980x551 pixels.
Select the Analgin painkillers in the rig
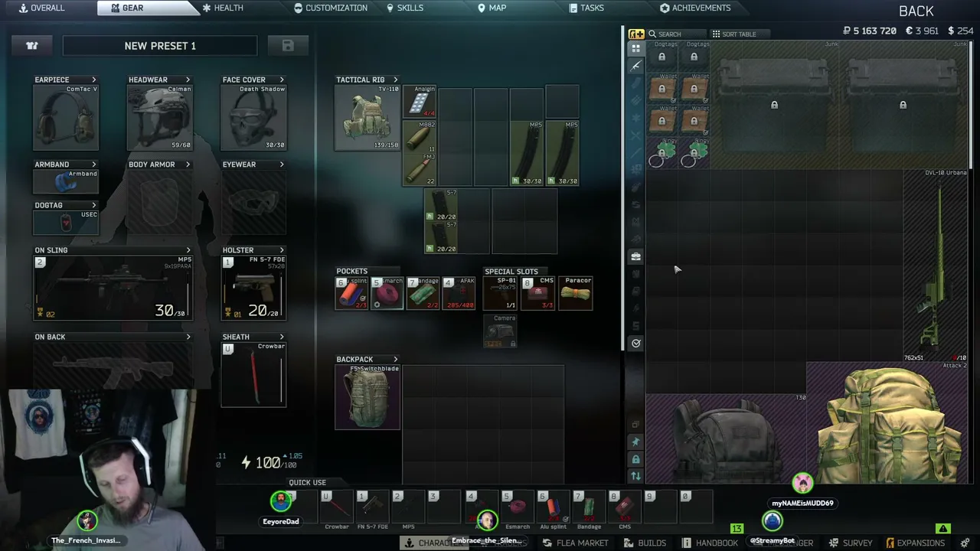coord(420,102)
